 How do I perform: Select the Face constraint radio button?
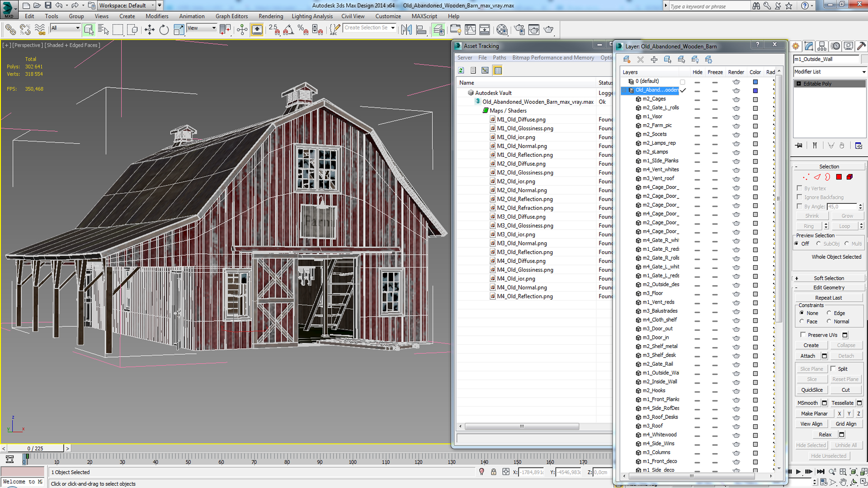[802, 321]
